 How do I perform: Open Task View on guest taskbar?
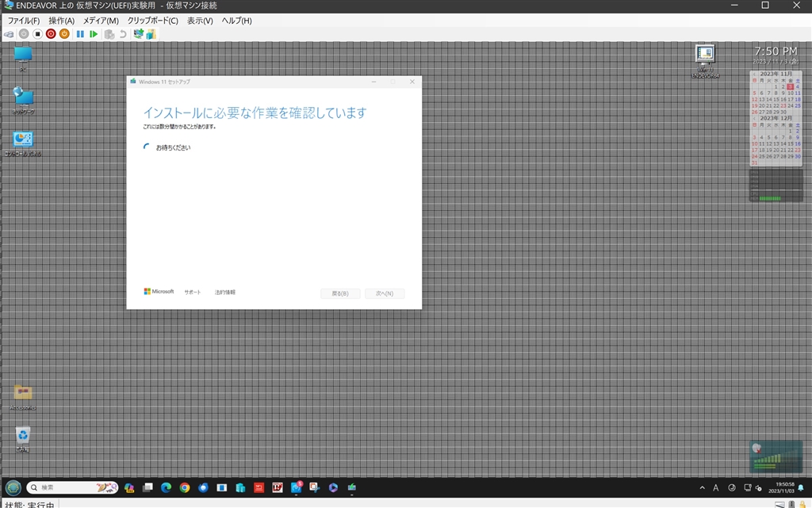pyautogui.click(x=147, y=487)
